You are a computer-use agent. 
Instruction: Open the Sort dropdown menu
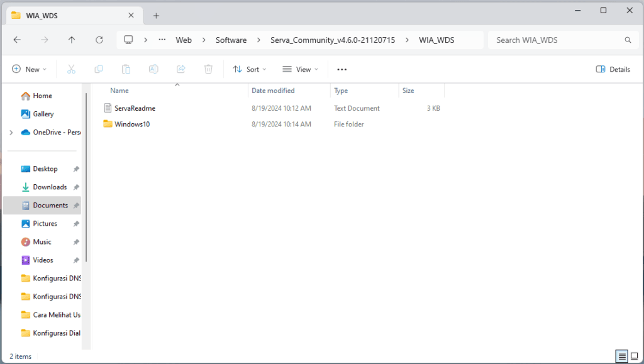pyautogui.click(x=250, y=69)
